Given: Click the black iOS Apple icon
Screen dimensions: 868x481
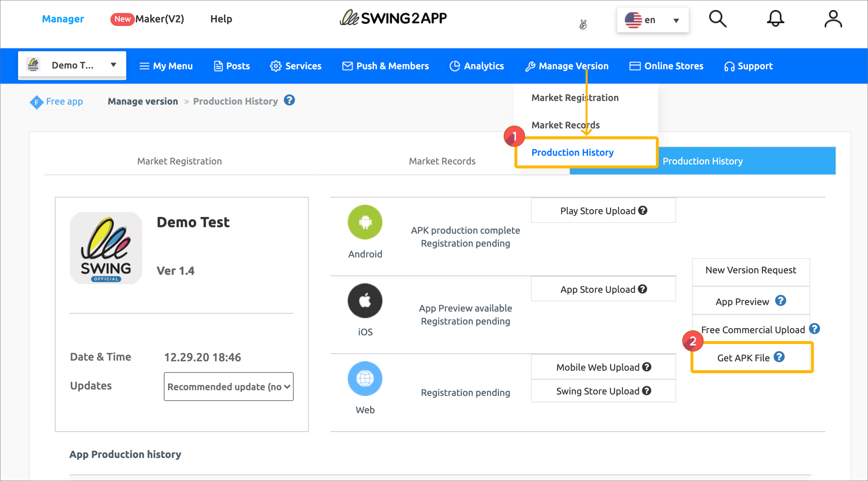Looking at the screenshot, I should [365, 301].
